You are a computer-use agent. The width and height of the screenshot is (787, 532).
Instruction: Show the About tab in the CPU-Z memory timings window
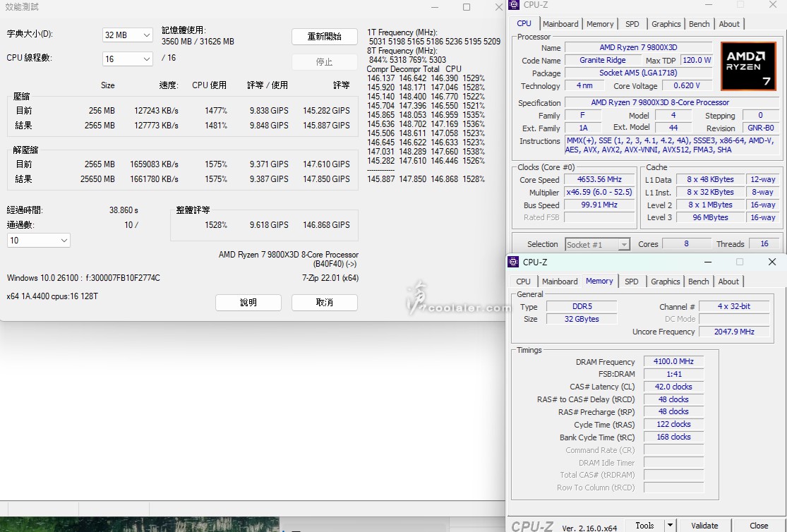728,282
